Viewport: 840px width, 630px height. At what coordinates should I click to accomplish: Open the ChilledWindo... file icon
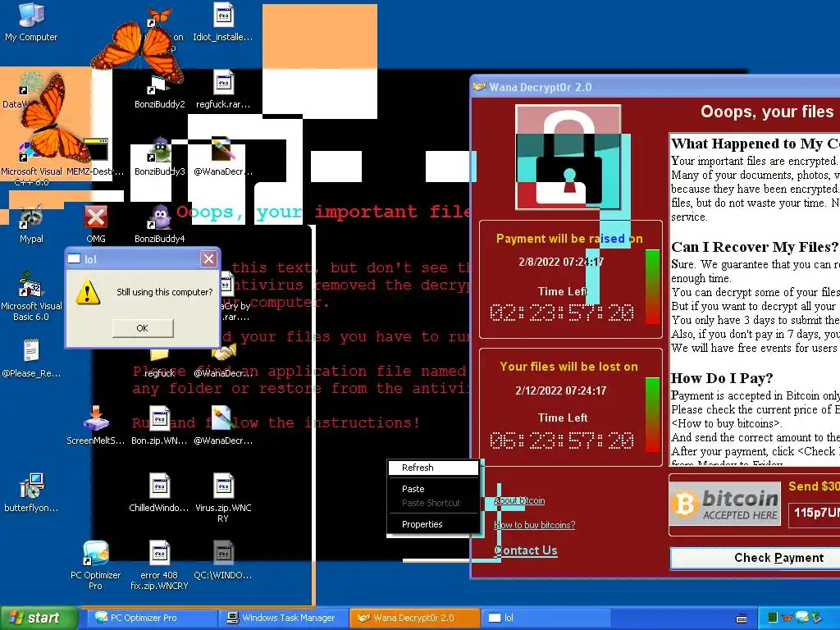(159, 492)
